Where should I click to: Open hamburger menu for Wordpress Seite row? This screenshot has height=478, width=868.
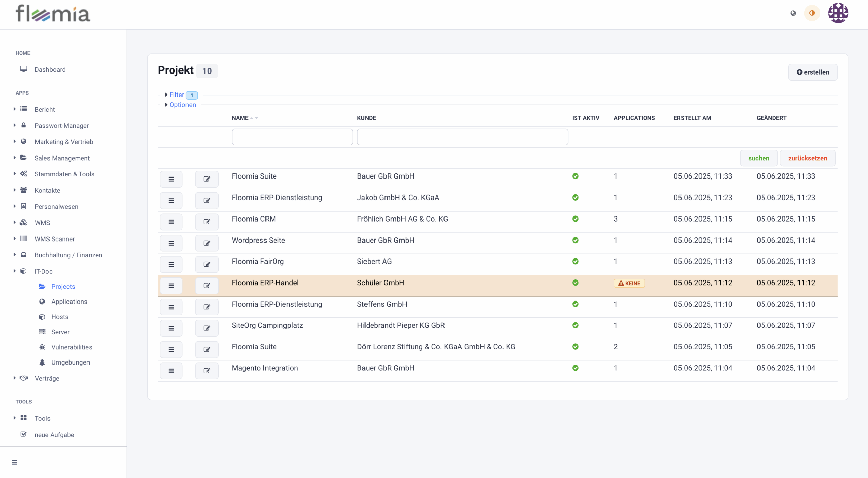pos(171,243)
